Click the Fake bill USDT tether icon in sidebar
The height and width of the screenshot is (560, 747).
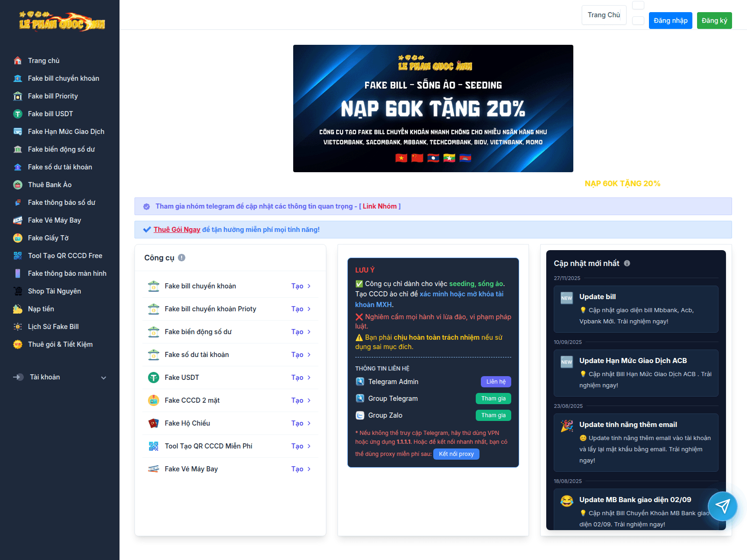(x=18, y=114)
